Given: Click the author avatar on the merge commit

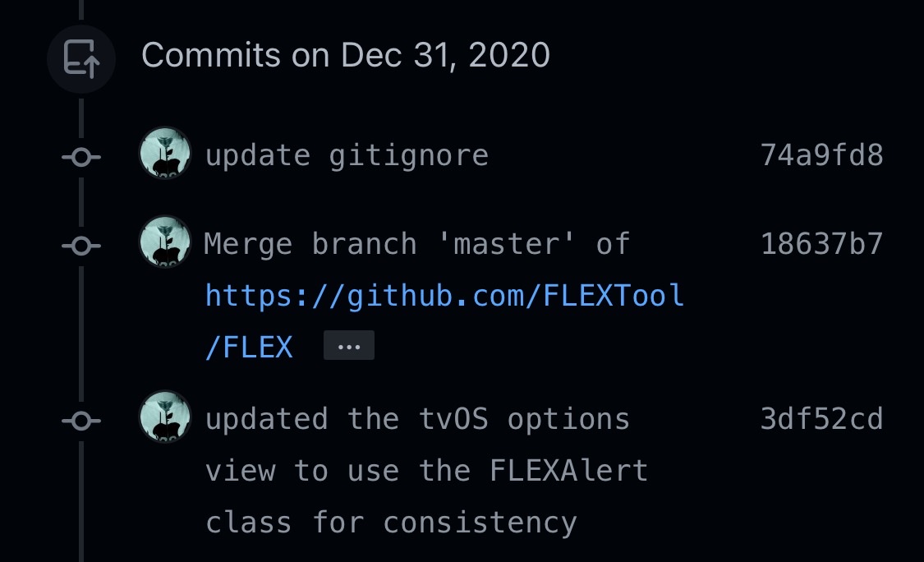Looking at the screenshot, I should 164,244.
